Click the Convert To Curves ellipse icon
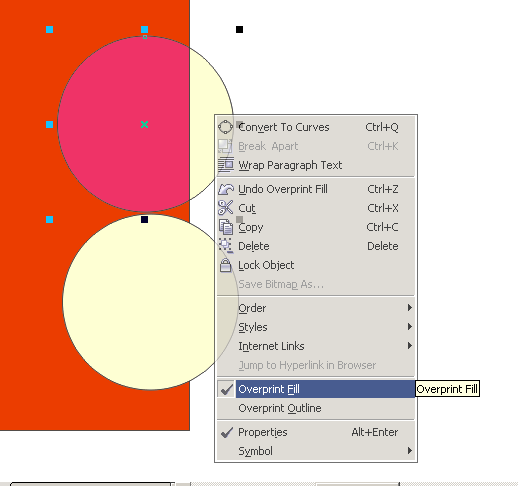518x486 pixels. [225, 127]
